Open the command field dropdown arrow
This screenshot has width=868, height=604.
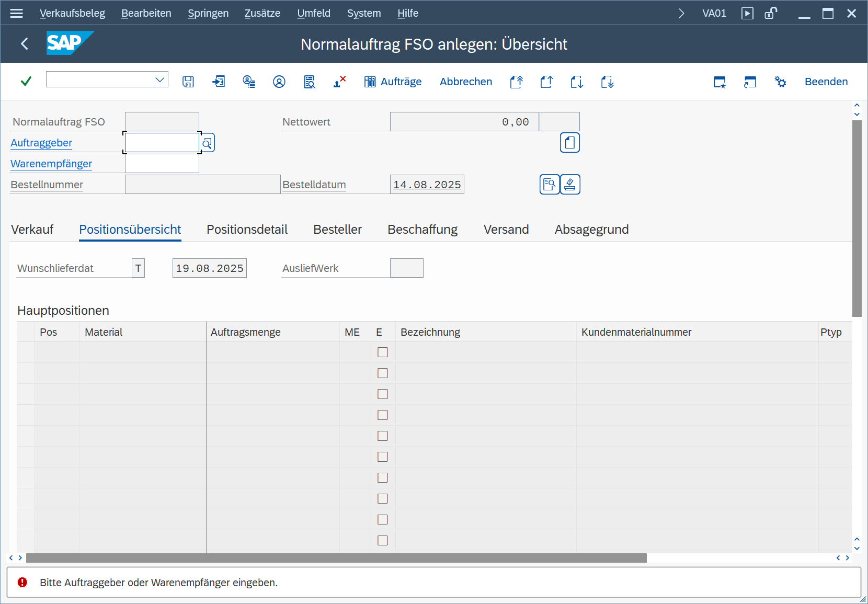(160, 80)
